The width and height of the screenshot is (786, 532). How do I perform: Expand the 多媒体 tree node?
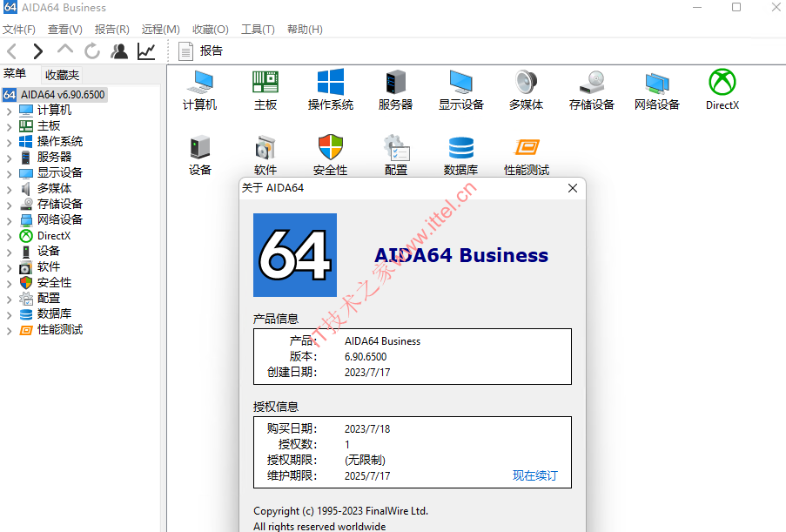click(9, 190)
